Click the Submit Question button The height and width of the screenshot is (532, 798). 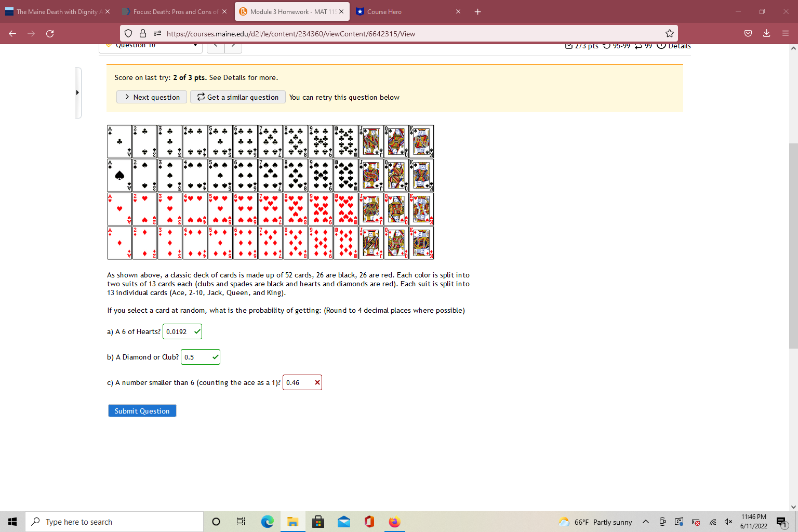click(142, 411)
